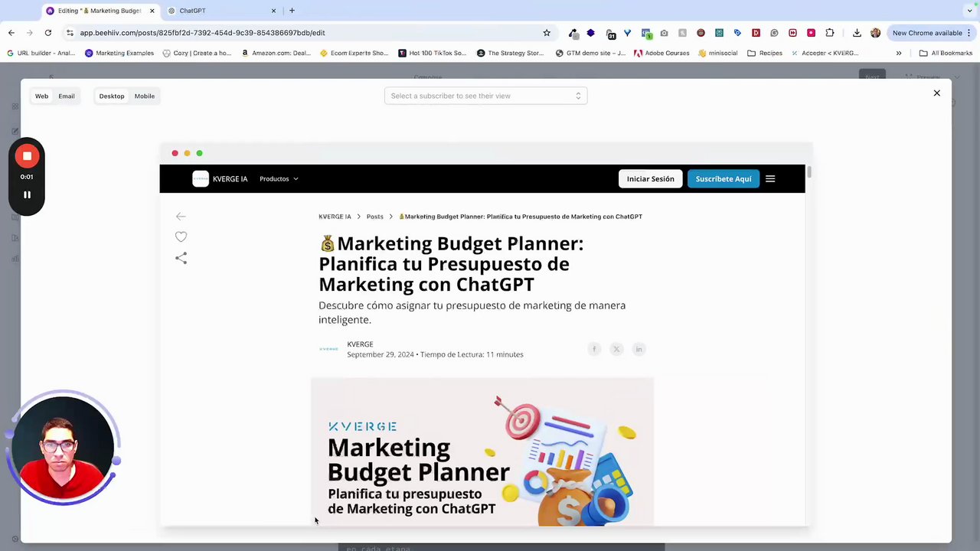Switch the preview to Email view

point(67,96)
